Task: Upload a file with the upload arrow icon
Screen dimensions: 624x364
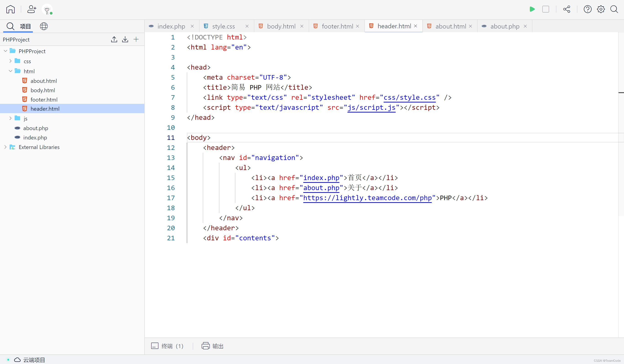Action: pos(114,39)
